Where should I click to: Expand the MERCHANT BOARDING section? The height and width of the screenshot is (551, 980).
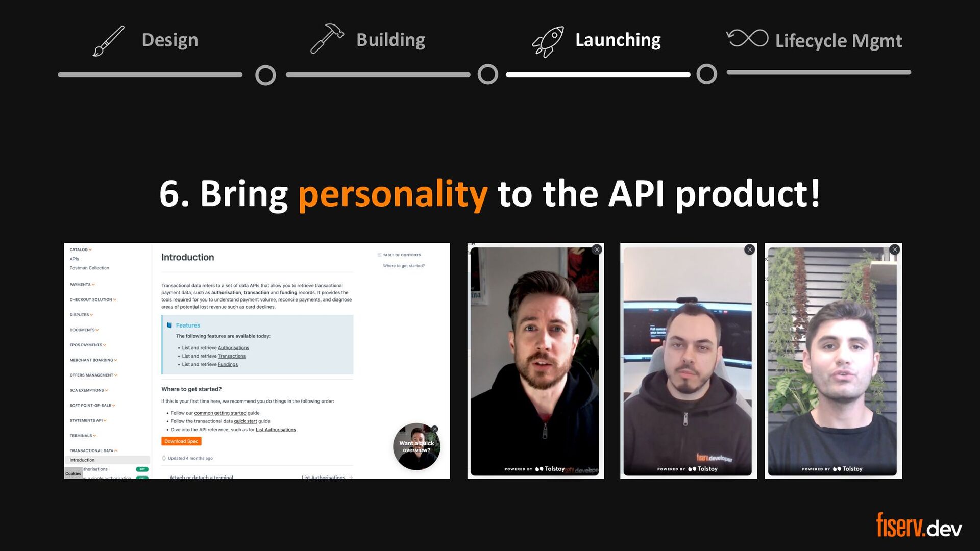[93, 360]
